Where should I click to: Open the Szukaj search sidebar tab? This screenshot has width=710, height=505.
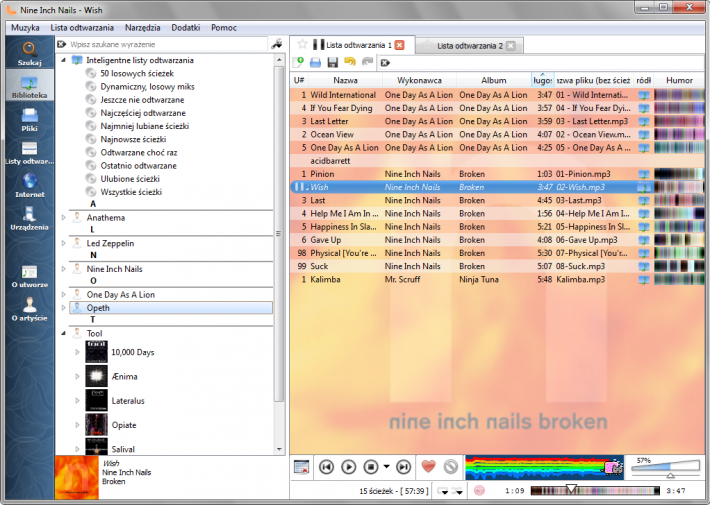(29, 53)
